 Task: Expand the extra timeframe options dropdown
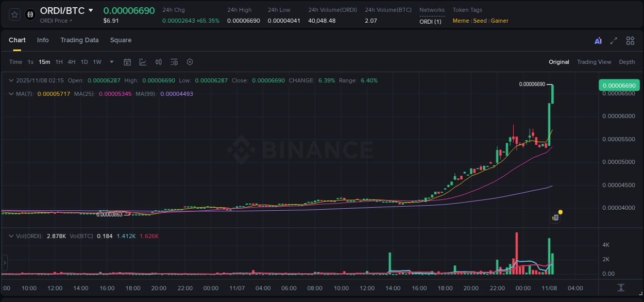pos(111,62)
